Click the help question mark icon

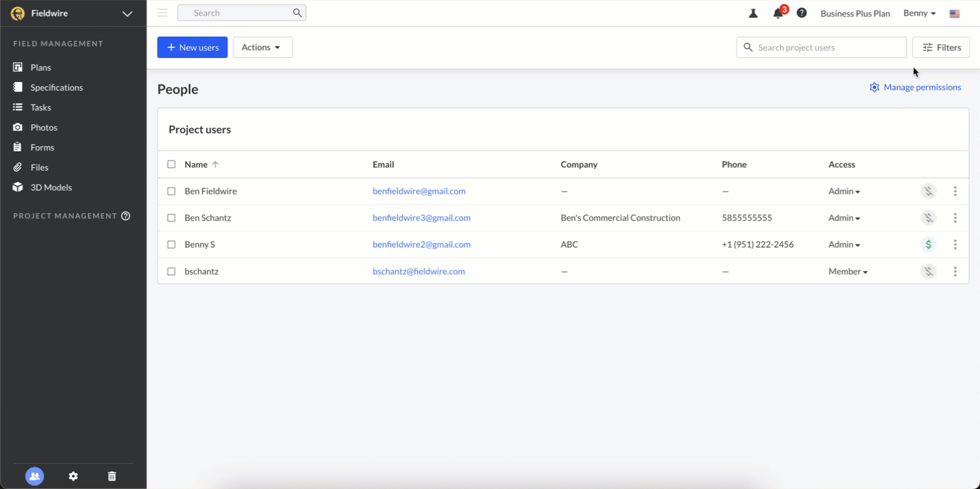pyautogui.click(x=801, y=13)
